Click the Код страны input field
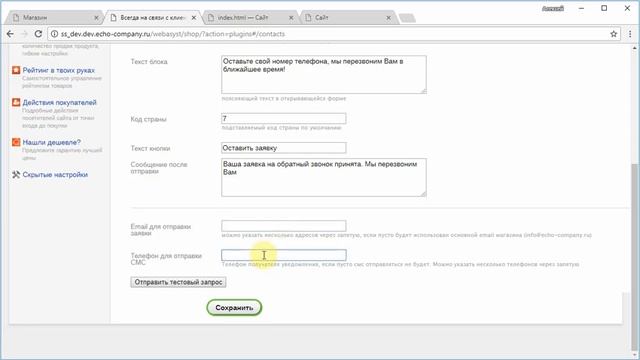This screenshot has height=360, width=640. click(x=284, y=118)
